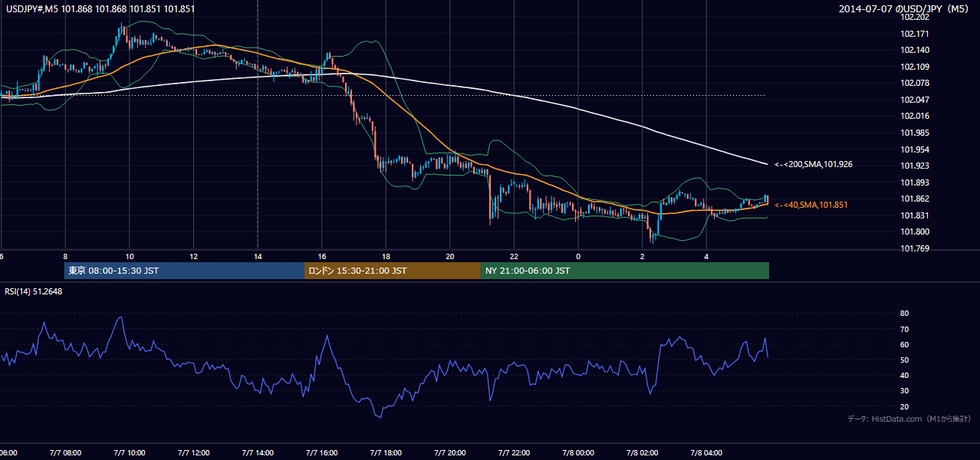Click the 7/7 18:00 date label
This screenshot has height=460, width=980.
coord(386,452)
